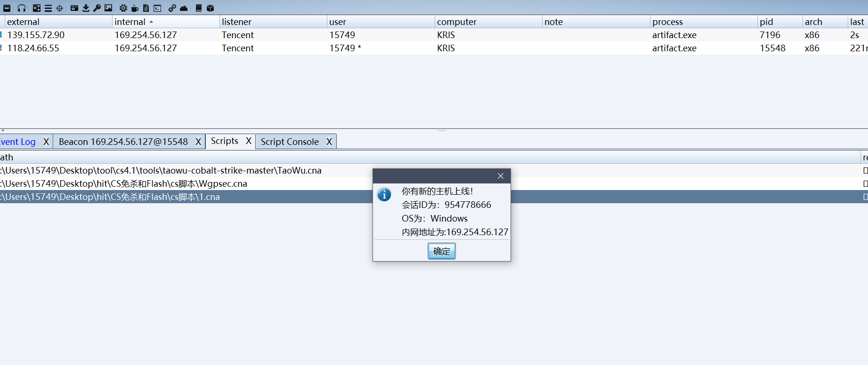The height and width of the screenshot is (365, 868).
Task: Switch to the Script Console tab
Action: [x=290, y=142]
